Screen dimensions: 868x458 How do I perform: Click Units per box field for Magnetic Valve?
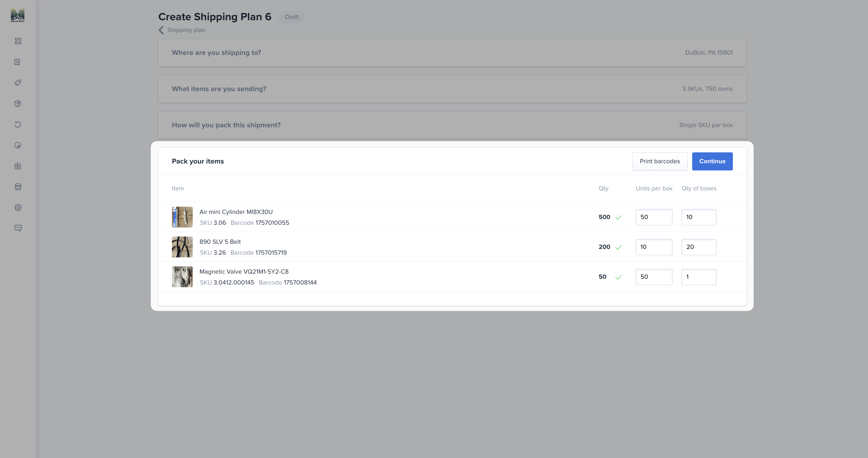click(x=654, y=277)
